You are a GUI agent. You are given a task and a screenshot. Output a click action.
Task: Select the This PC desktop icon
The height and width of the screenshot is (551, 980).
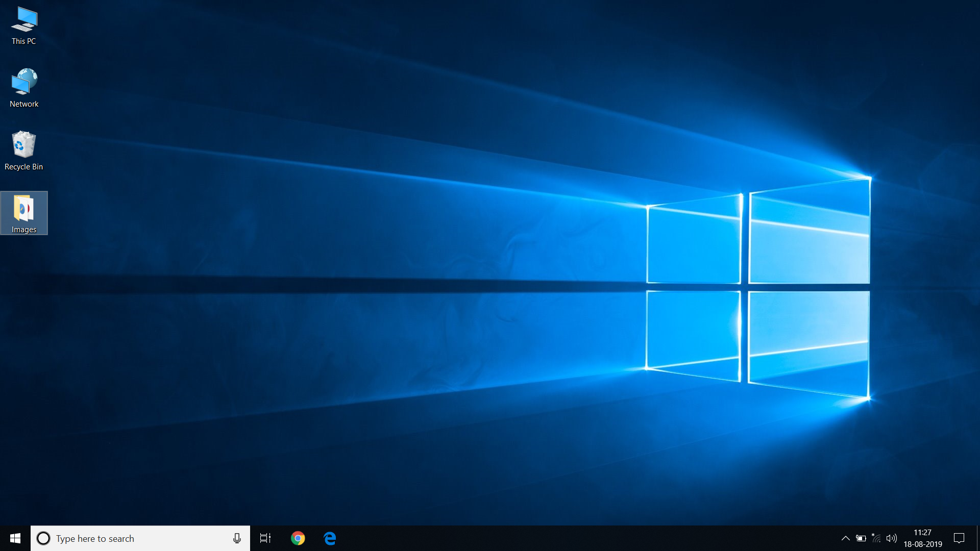24,26
